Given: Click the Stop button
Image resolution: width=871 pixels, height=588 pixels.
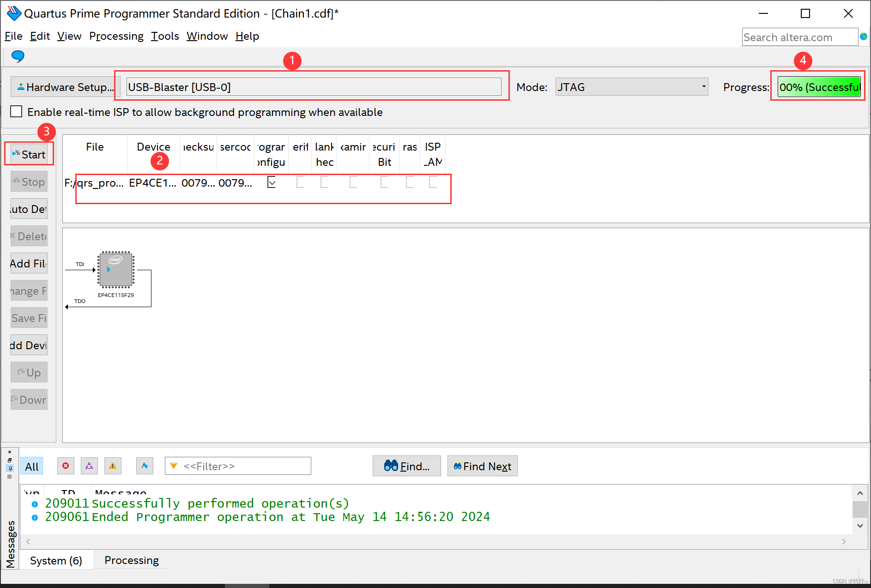Looking at the screenshot, I should (29, 182).
